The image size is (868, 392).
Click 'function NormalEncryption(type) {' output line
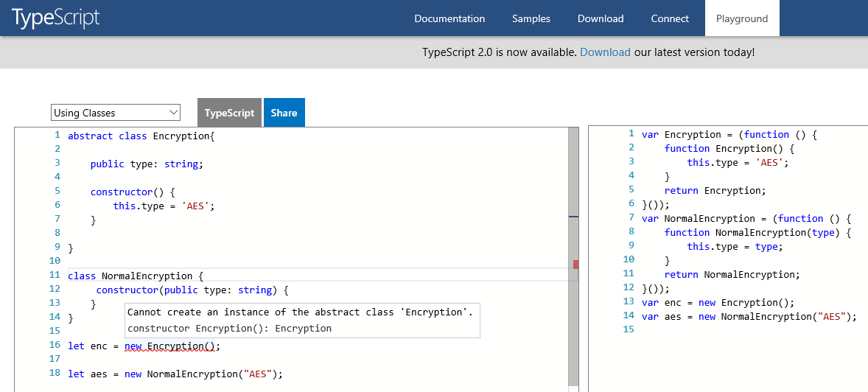[757, 233]
